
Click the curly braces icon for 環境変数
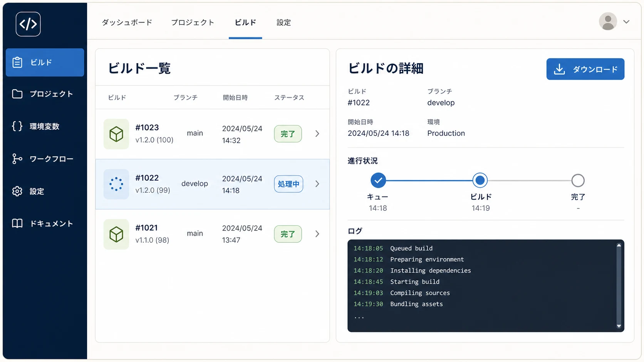pos(17,126)
